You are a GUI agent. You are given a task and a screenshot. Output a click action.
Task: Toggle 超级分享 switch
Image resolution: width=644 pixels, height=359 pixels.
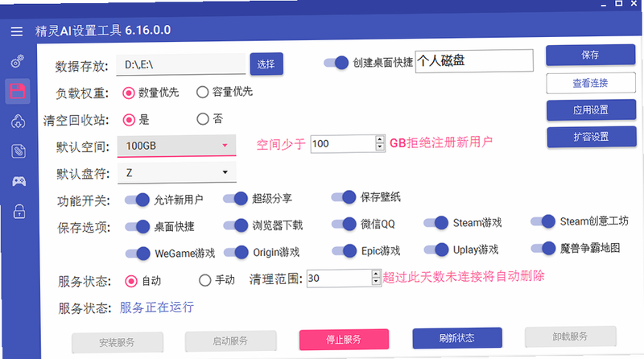pos(235,199)
